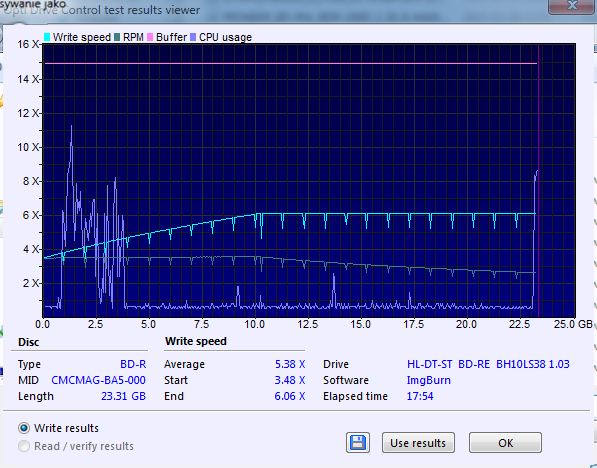The height and width of the screenshot is (468, 597).
Task: Click the BD-R disc type value
Action: (133, 364)
